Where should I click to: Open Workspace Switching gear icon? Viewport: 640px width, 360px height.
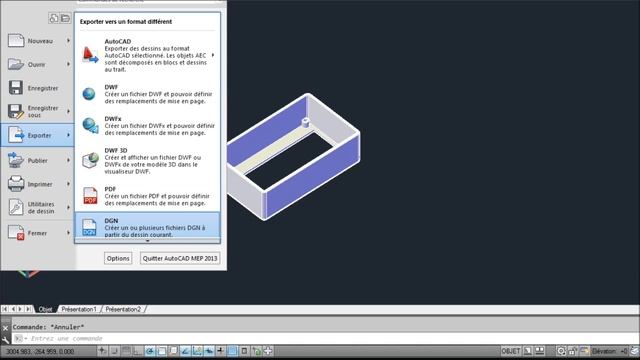click(561, 351)
